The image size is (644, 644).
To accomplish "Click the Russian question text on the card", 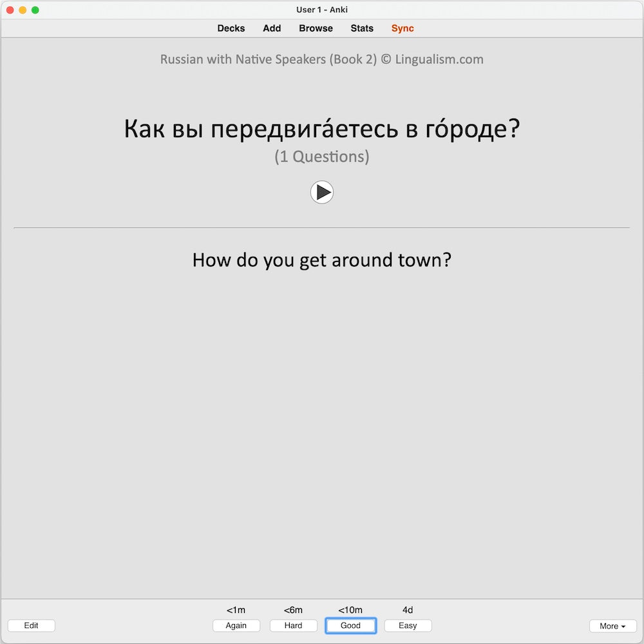I will point(321,128).
